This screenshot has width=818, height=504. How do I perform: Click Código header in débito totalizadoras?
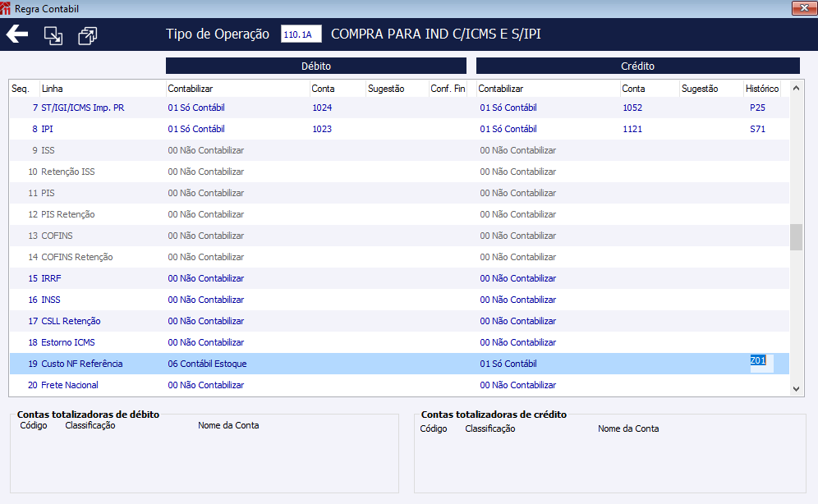pyautogui.click(x=34, y=425)
